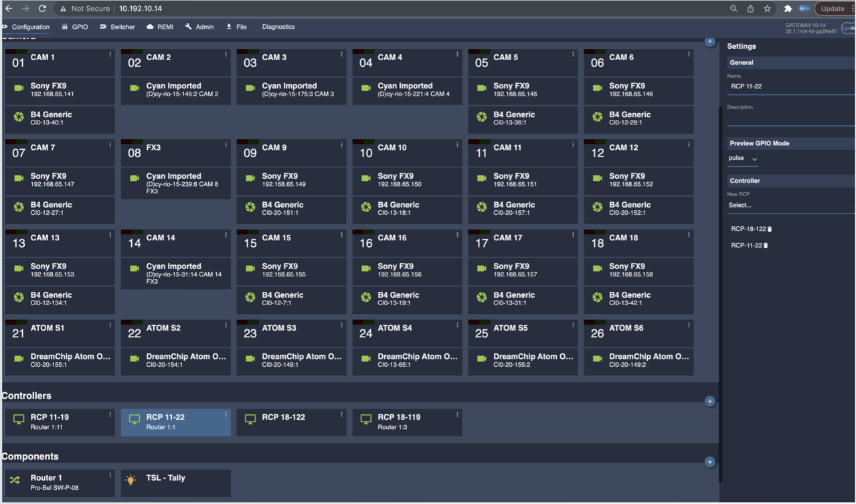Open the three-dot menu on CAM 6
Screen dimensions: 856x504
pos(689,55)
